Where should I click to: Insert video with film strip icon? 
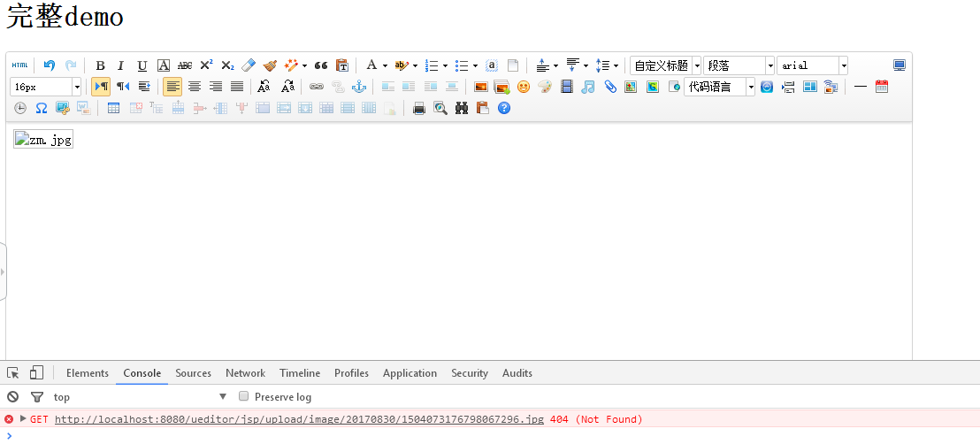pyautogui.click(x=566, y=87)
